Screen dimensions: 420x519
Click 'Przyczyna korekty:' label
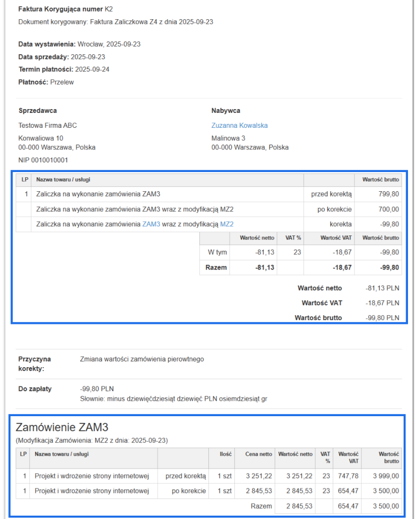pos(35,364)
